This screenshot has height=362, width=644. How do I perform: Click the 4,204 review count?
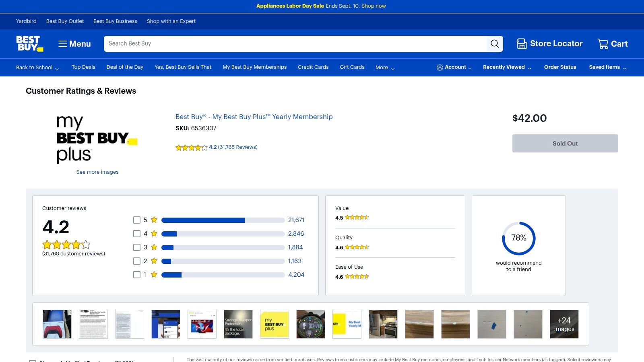click(x=296, y=275)
